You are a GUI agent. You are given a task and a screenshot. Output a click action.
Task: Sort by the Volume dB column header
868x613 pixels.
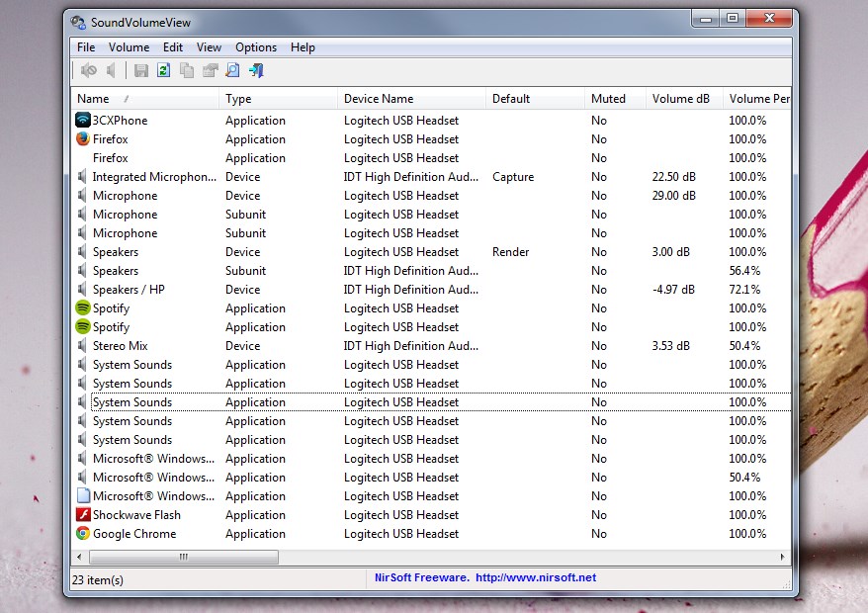coord(684,99)
